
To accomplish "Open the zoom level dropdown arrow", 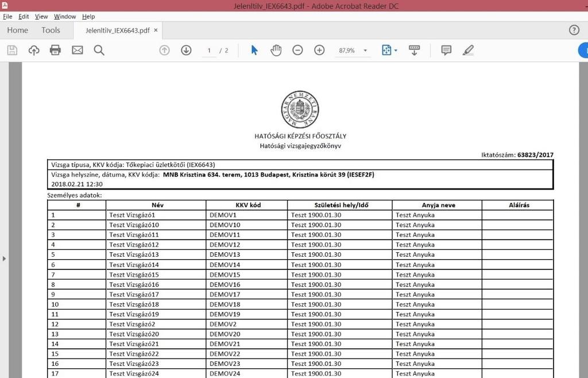I will click(365, 51).
